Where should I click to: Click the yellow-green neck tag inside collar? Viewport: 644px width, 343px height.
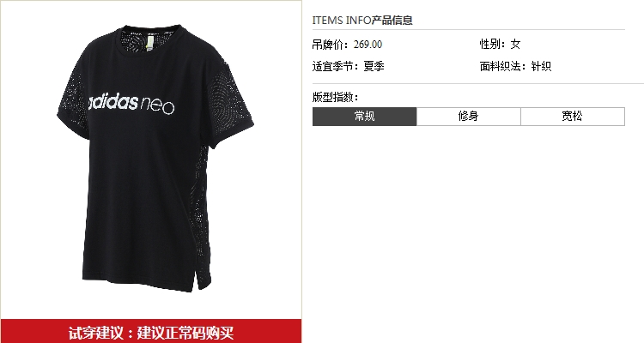pyautogui.click(x=151, y=41)
